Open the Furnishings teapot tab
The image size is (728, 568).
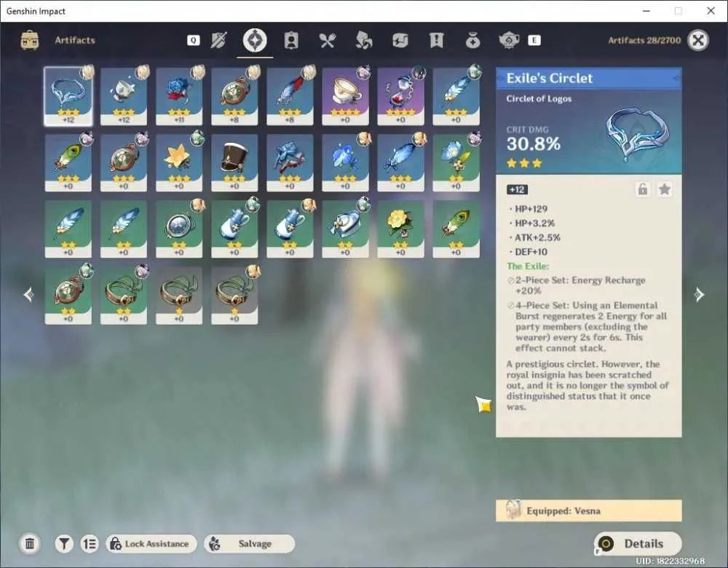coord(509,40)
